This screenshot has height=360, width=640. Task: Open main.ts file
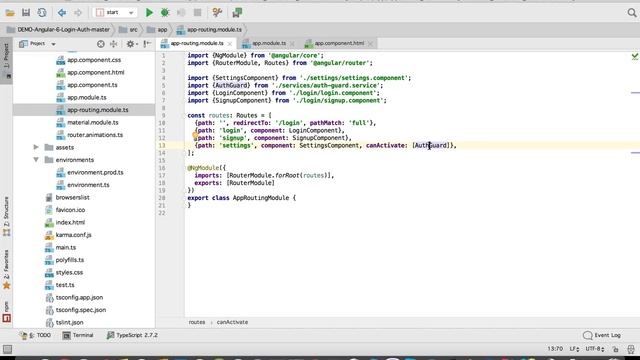(x=60, y=247)
